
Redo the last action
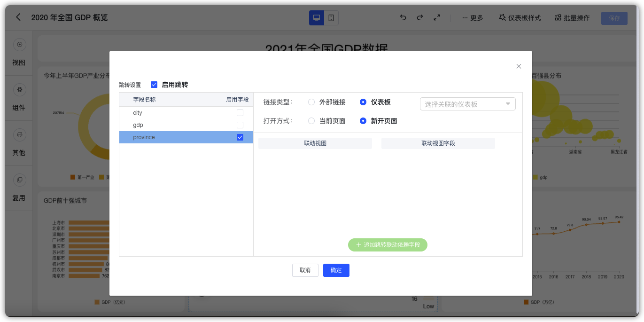[420, 17]
